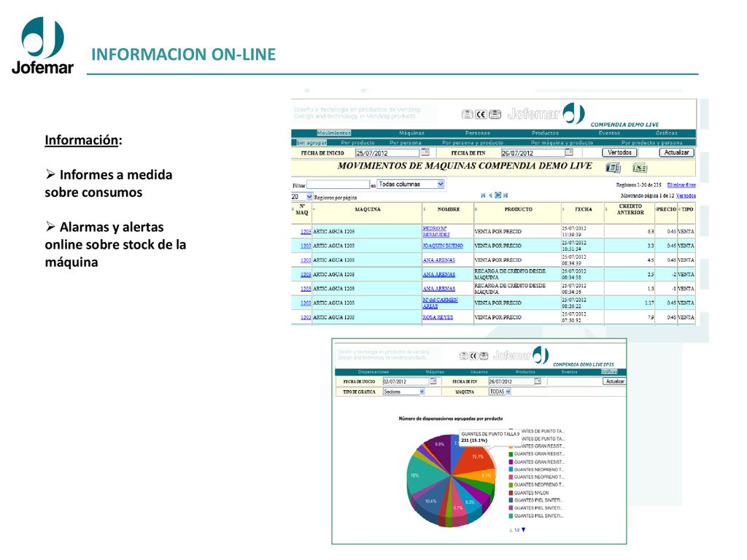Image resolution: width=747 pixels, height=560 pixels.
Task: Go to the first page of records
Action: (483, 195)
